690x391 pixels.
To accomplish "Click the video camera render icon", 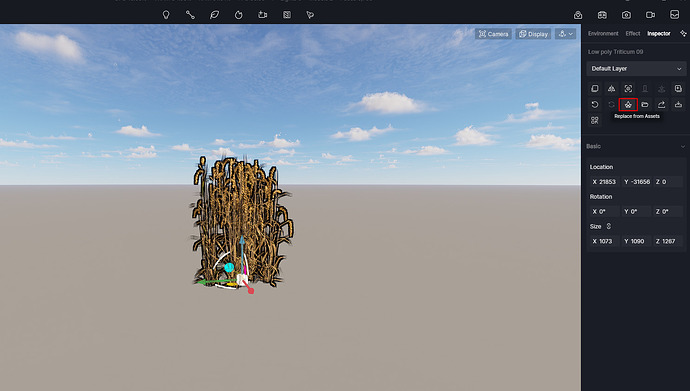I will click(650, 15).
